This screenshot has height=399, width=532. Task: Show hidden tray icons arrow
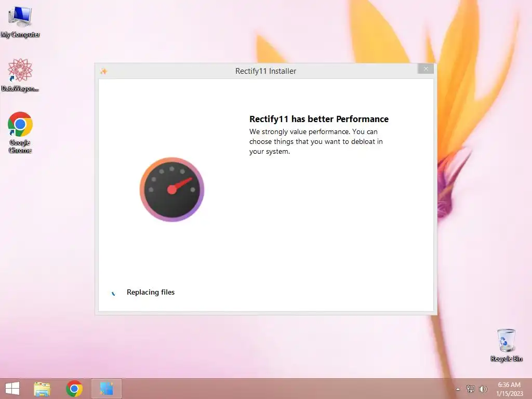(x=458, y=389)
